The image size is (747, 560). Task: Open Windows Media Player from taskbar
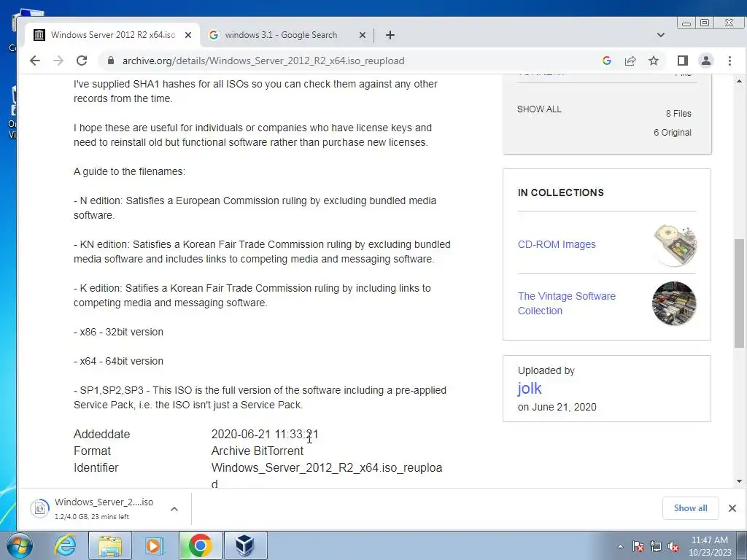(154, 545)
